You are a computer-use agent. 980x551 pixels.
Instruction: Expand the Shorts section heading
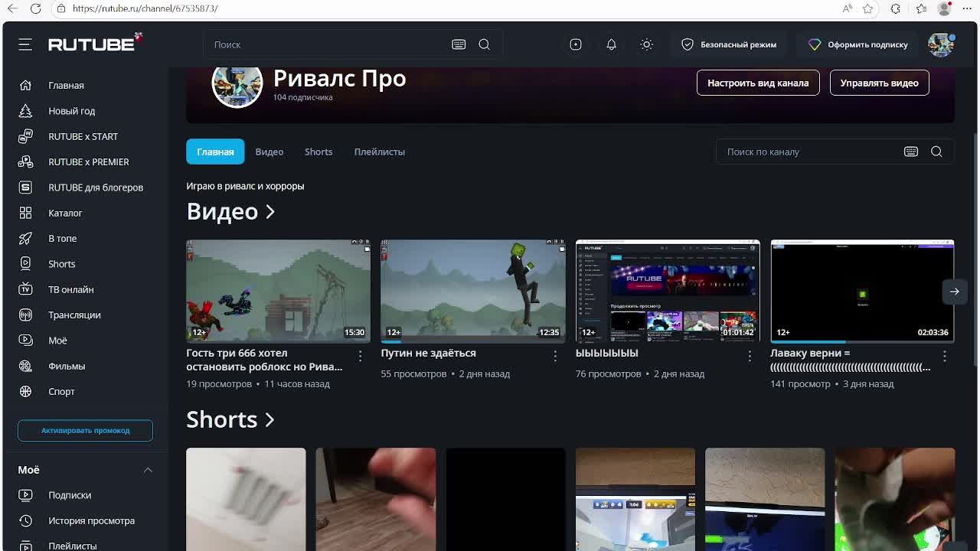[230, 419]
